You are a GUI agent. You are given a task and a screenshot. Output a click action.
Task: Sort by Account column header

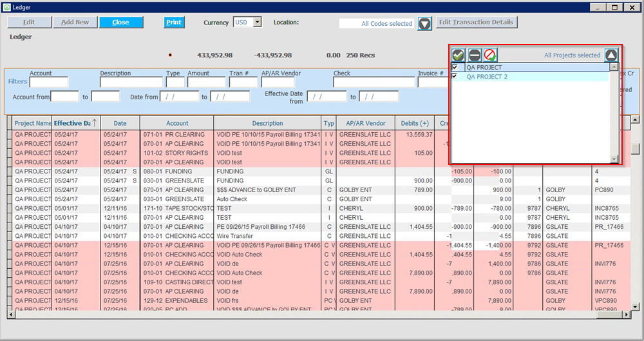(x=177, y=123)
